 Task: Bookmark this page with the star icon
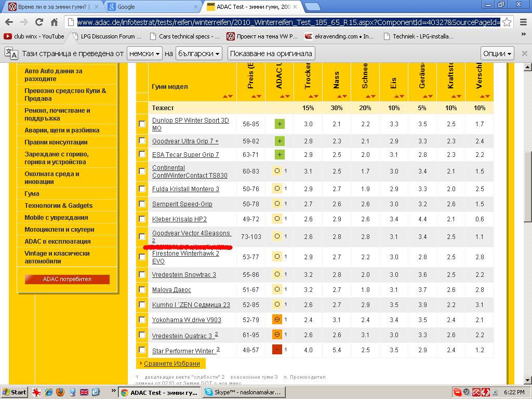click(x=507, y=22)
